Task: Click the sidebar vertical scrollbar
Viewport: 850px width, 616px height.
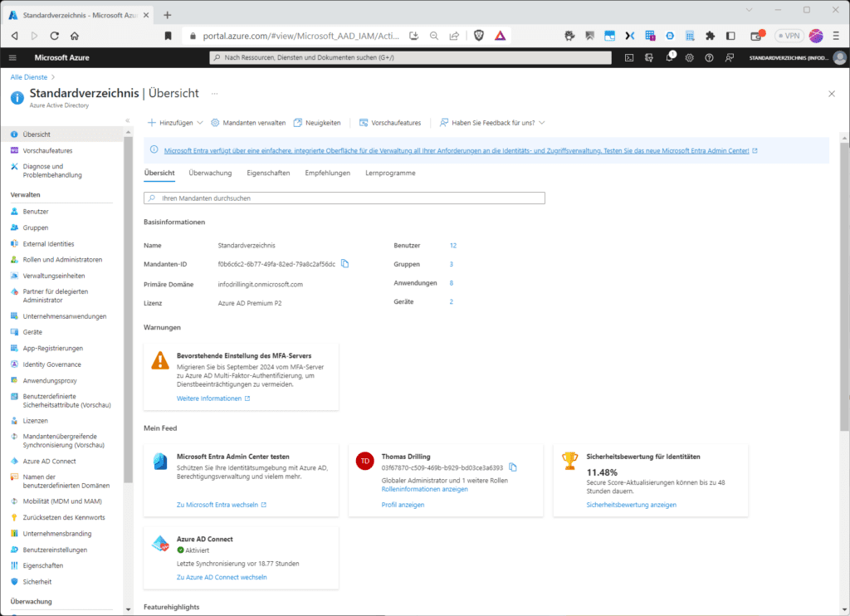Action: [x=129, y=309]
